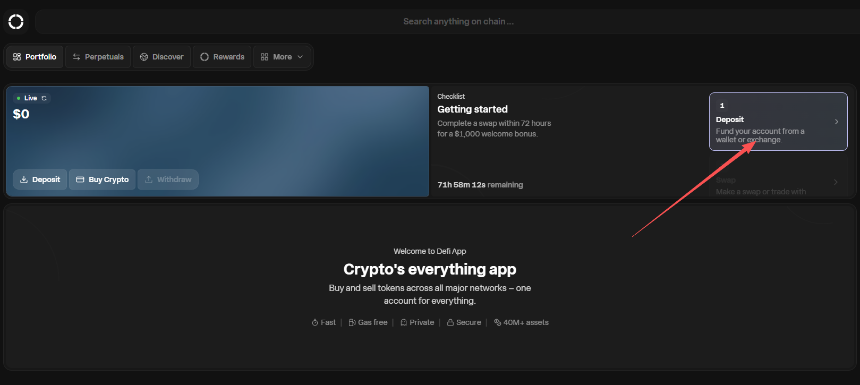Click the refresh icon beside Live
Screen dimensions: 860x385
[44, 98]
